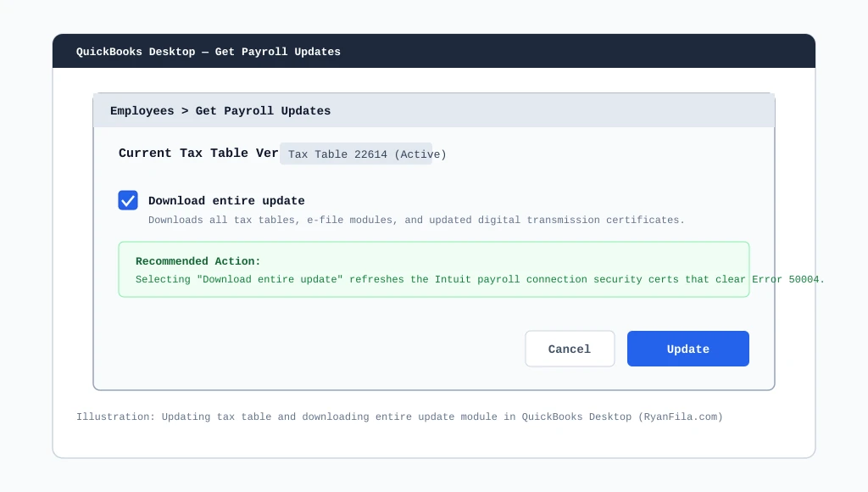Click the Illustration caption mentioning RyanFila.com
This screenshot has height=492, width=868.
[399, 417]
